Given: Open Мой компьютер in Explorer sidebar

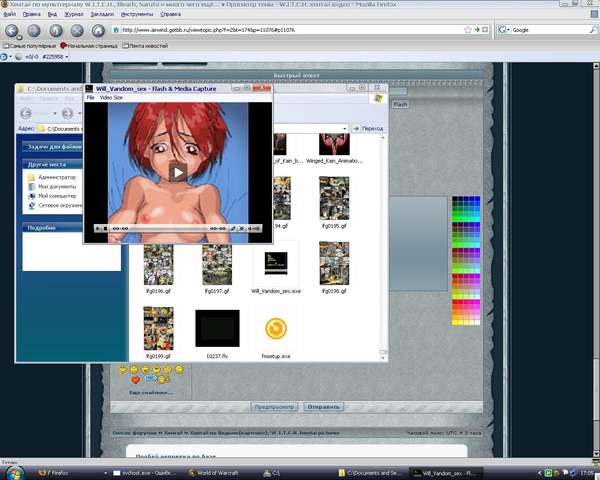Looking at the screenshot, I should pos(52,196).
